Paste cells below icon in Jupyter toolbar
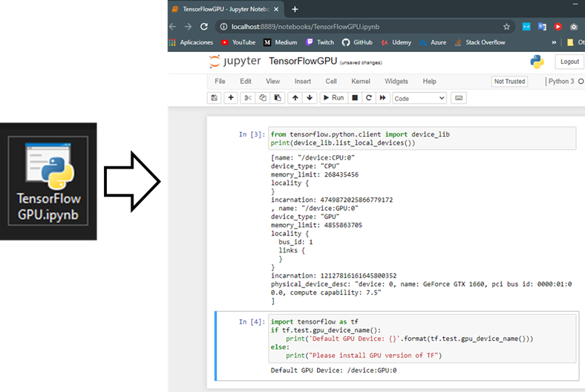 point(278,98)
